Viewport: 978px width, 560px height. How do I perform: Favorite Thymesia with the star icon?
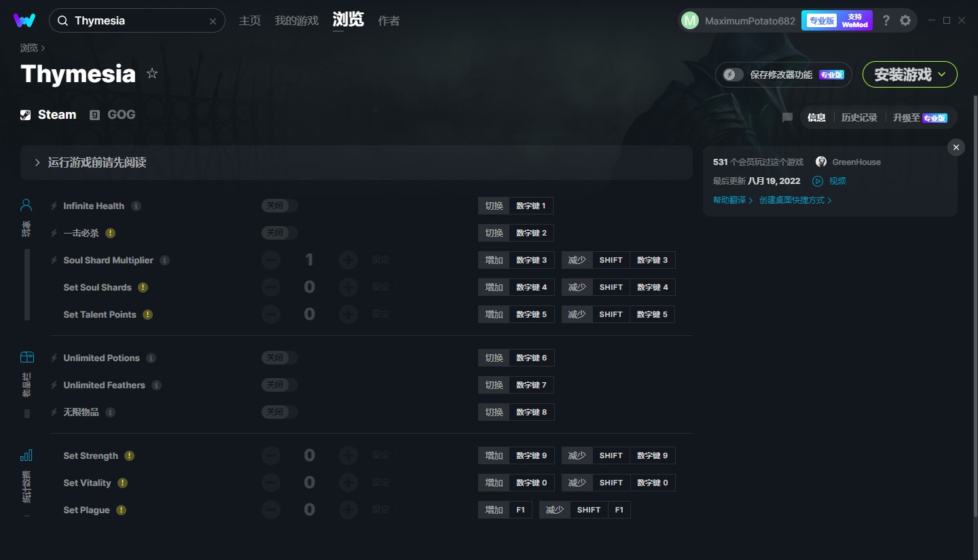(x=152, y=73)
